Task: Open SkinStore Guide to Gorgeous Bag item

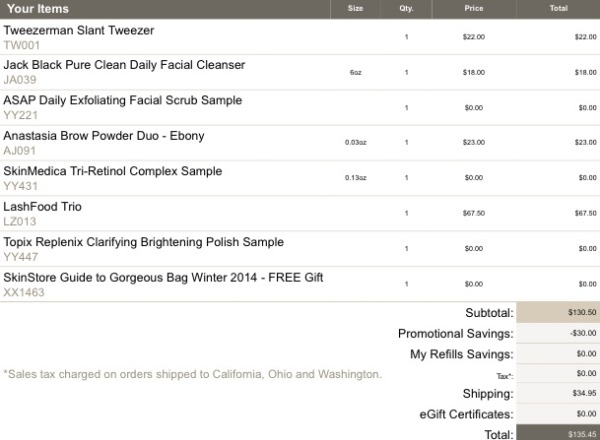Action: pyautogui.click(x=163, y=277)
